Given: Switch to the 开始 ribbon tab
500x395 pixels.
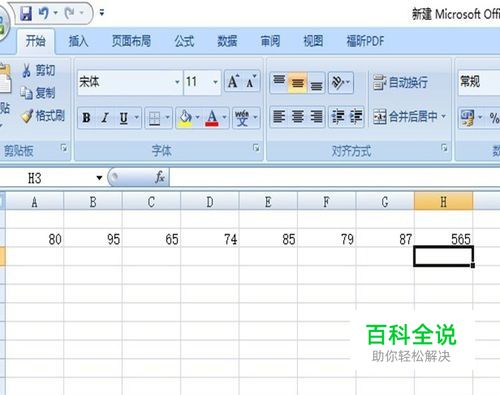Looking at the screenshot, I should point(36,41).
